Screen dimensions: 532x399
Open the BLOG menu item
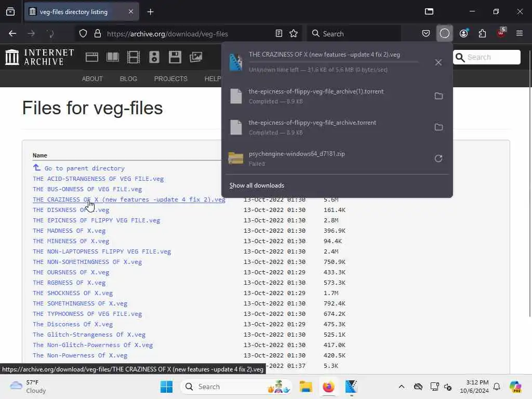(128, 79)
